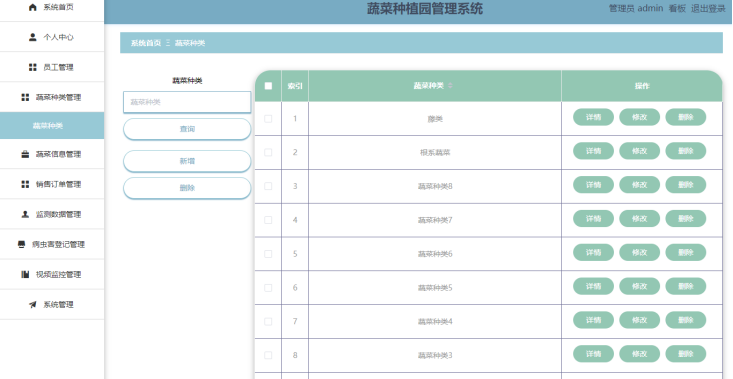Click the sort arrows in 蔬菜种类 column header
733x379 pixels.
[x=450, y=86]
